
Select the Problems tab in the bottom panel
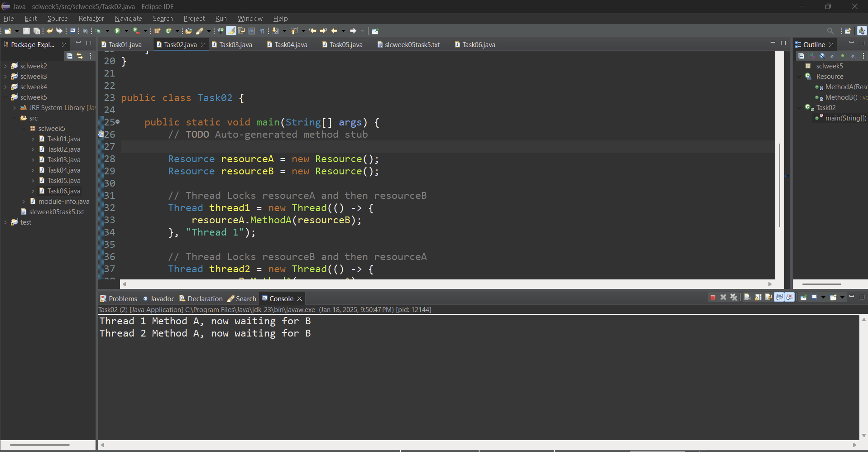pyautogui.click(x=119, y=299)
